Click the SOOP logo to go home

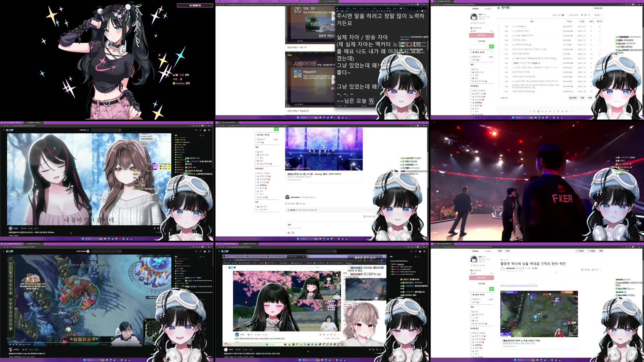pos(9,130)
